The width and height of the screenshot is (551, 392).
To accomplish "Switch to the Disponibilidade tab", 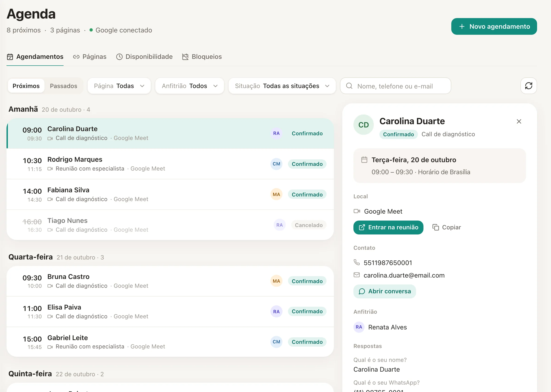I will (144, 57).
